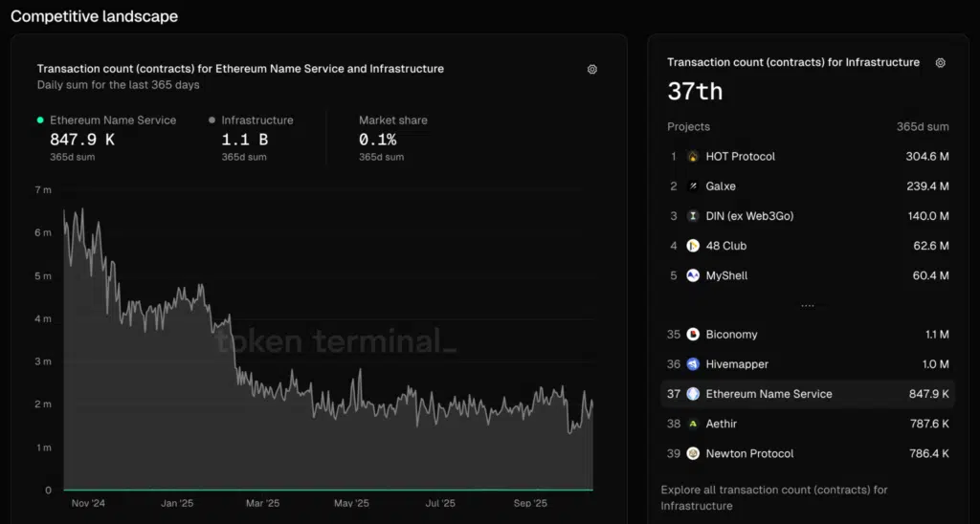Click the MyShell logo icon
The width and height of the screenshot is (980, 524).
693,275
